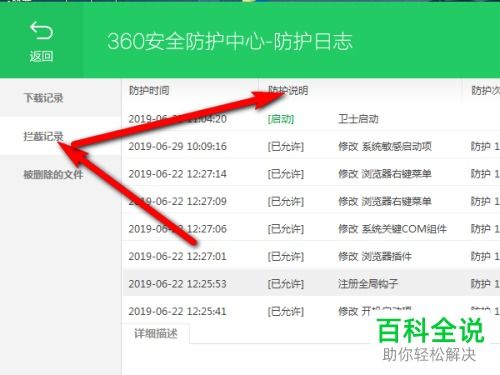Click the 防护说明 column header
500x375 pixels.
click(288, 90)
